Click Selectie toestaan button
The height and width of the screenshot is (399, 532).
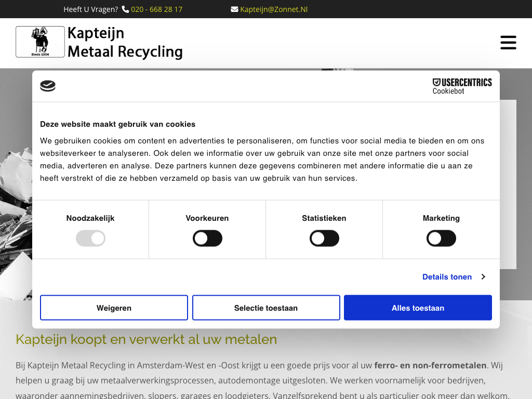(266, 308)
